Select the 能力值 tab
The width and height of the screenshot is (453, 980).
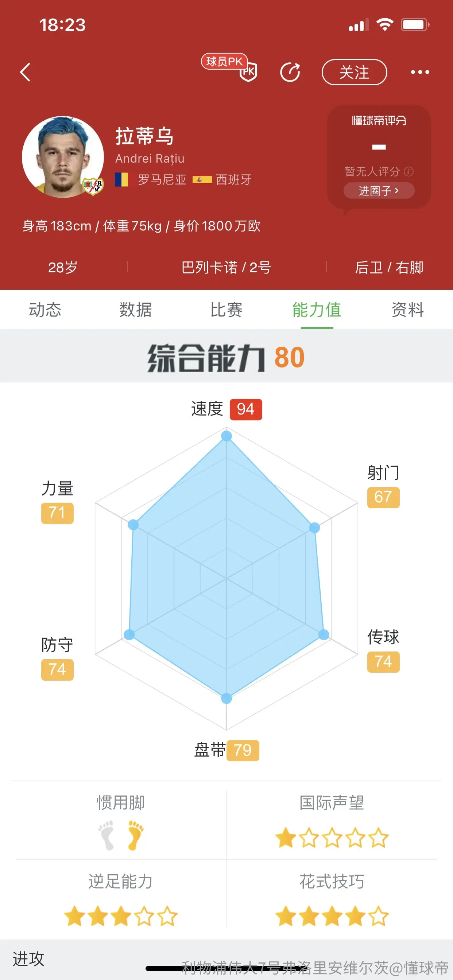(x=317, y=310)
